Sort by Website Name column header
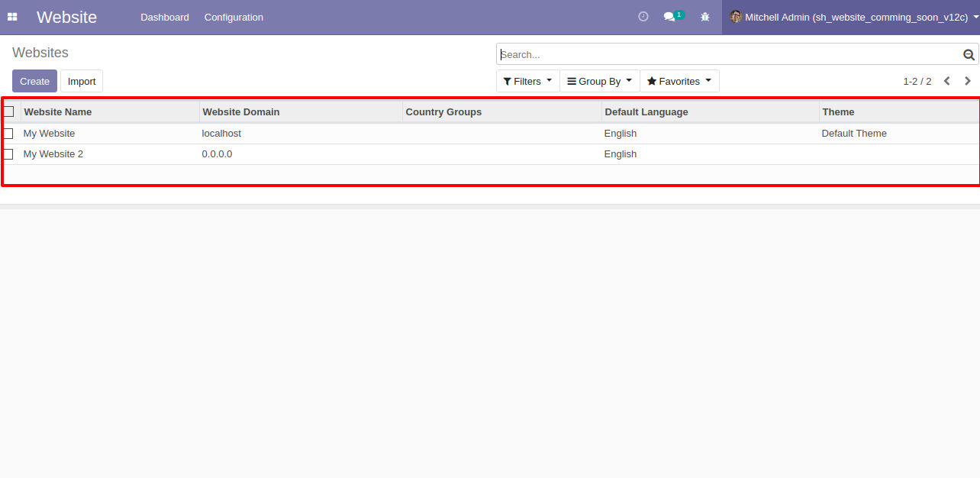The width and height of the screenshot is (980, 478). (110, 111)
